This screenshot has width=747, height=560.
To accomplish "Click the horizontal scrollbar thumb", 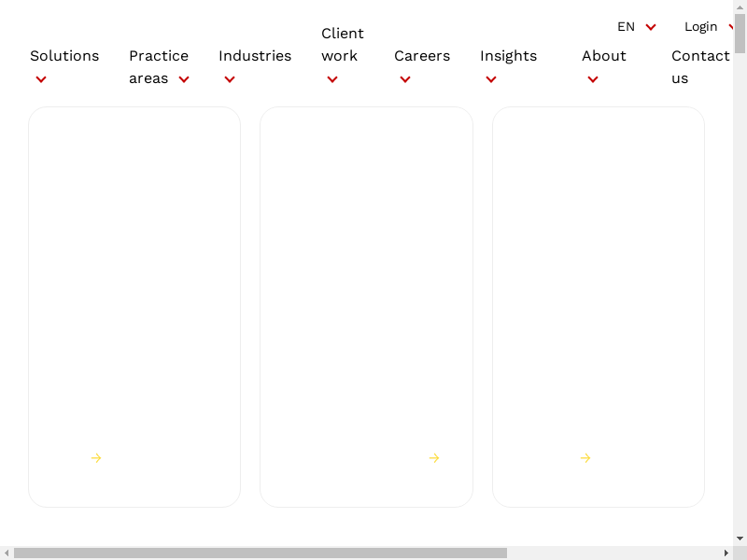I will point(260,553).
